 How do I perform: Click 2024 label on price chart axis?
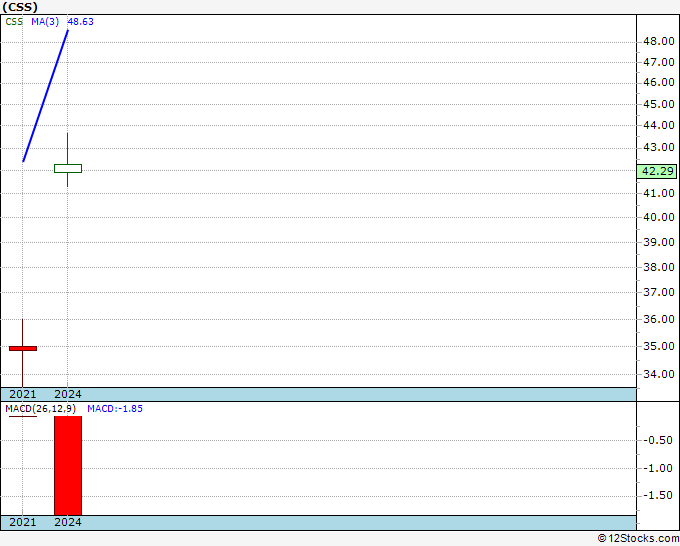pos(68,394)
